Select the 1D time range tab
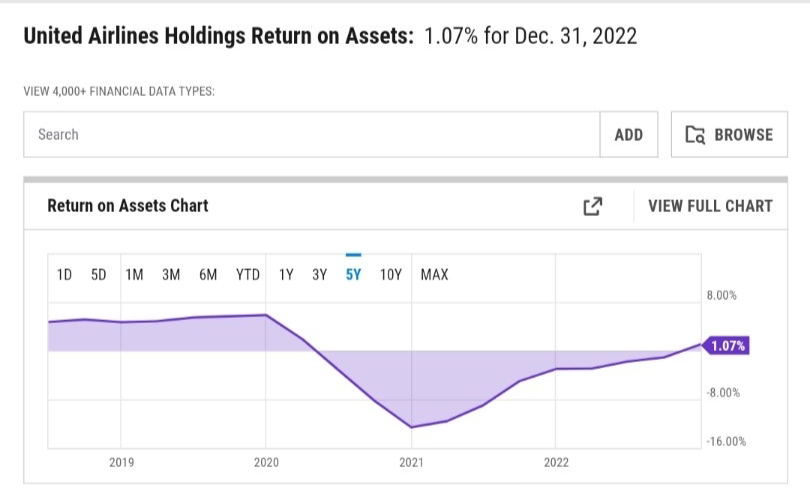810x494 pixels. click(64, 275)
